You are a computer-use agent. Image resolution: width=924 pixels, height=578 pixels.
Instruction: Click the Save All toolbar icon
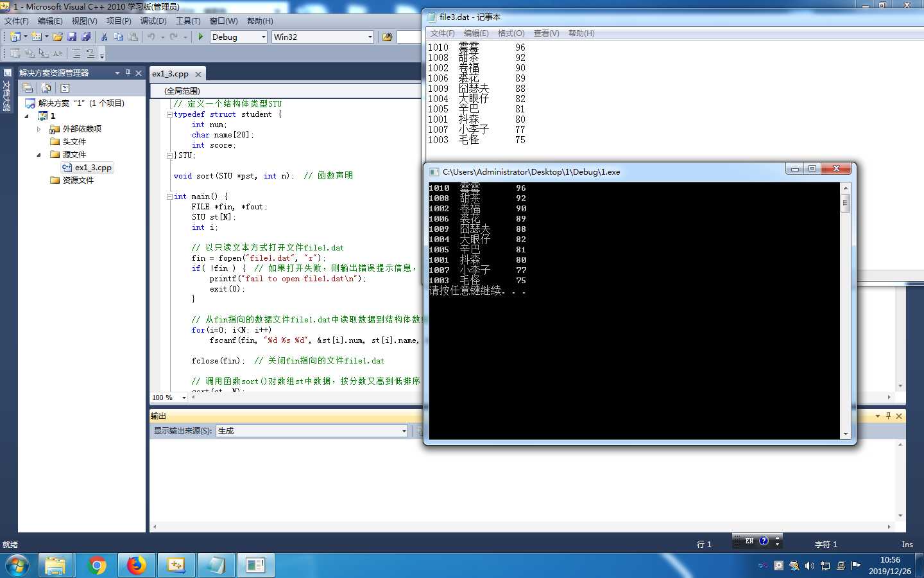(x=86, y=37)
